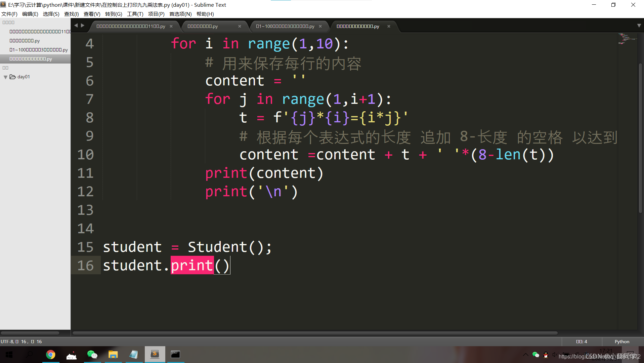This screenshot has width=644, height=363.
Task: Go to previous tab with left arrow
Action: click(x=76, y=26)
